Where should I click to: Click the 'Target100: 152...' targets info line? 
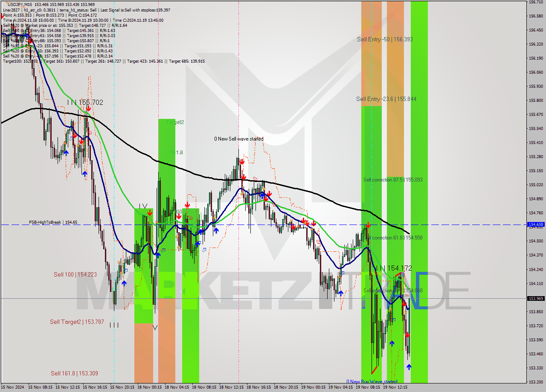[x=104, y=61]
